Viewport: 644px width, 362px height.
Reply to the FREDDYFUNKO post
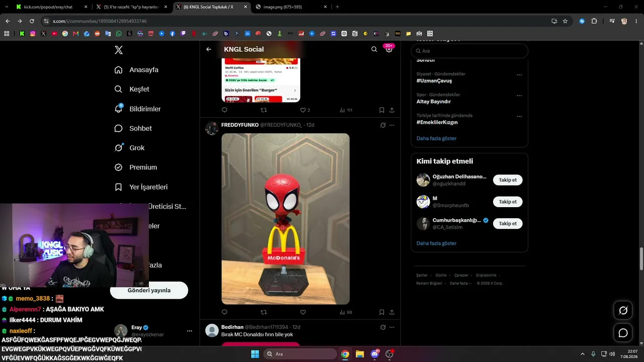click(224, 312)
